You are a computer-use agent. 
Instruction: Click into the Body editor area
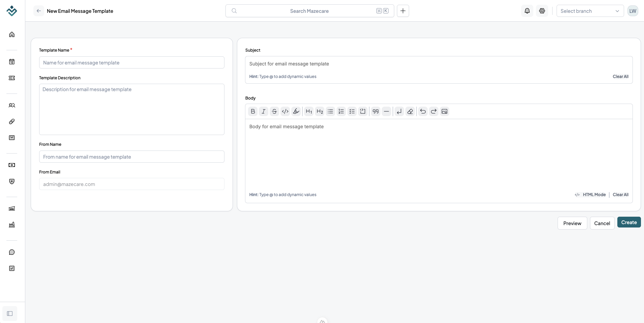click(x=439, y=155)
